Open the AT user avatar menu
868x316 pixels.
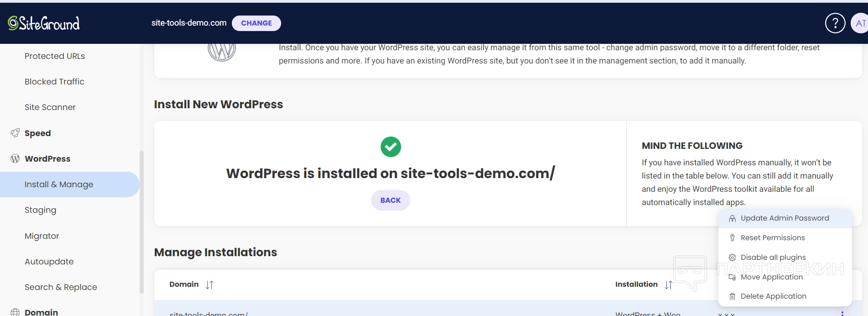(860, 23)
